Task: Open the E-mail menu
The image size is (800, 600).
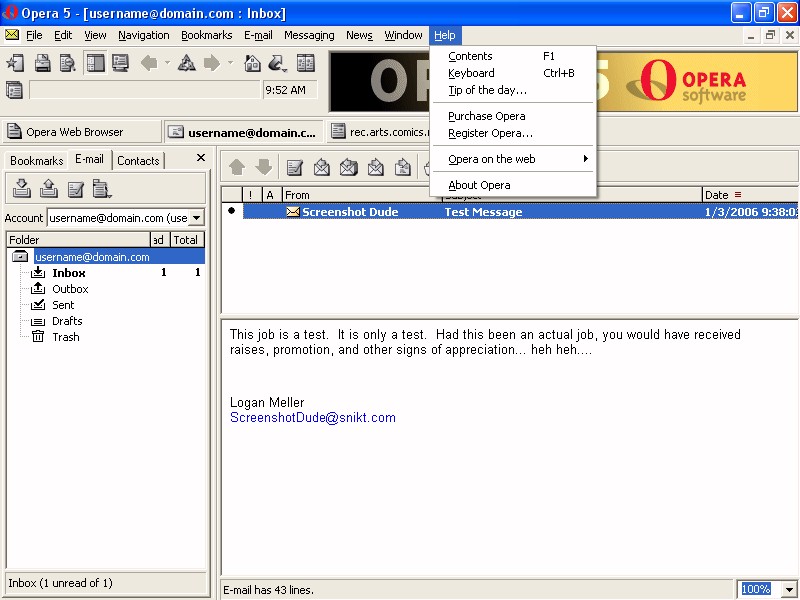Action: (x=258, y=35)
